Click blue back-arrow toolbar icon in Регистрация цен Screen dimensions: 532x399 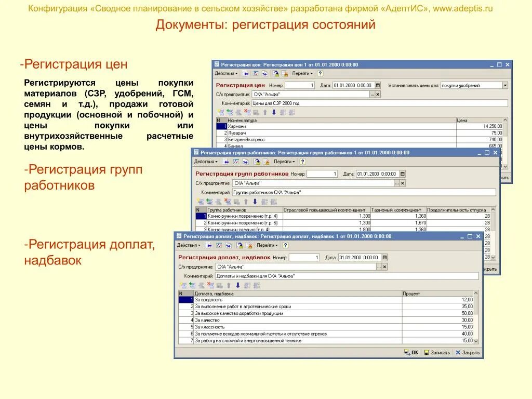[246, 73]
